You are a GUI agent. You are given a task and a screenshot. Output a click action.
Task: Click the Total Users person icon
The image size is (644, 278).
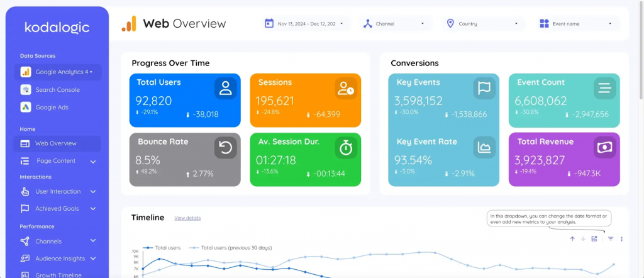[225, 89]
